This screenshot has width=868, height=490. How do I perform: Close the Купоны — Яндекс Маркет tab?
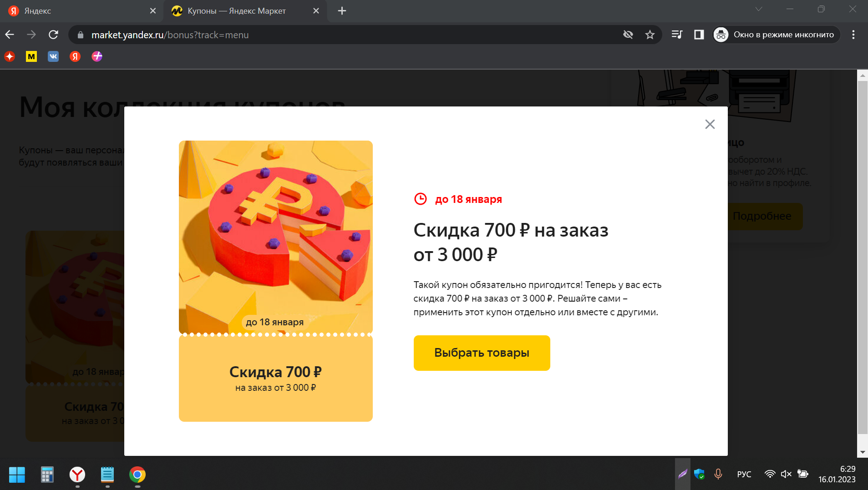point(316,11)
